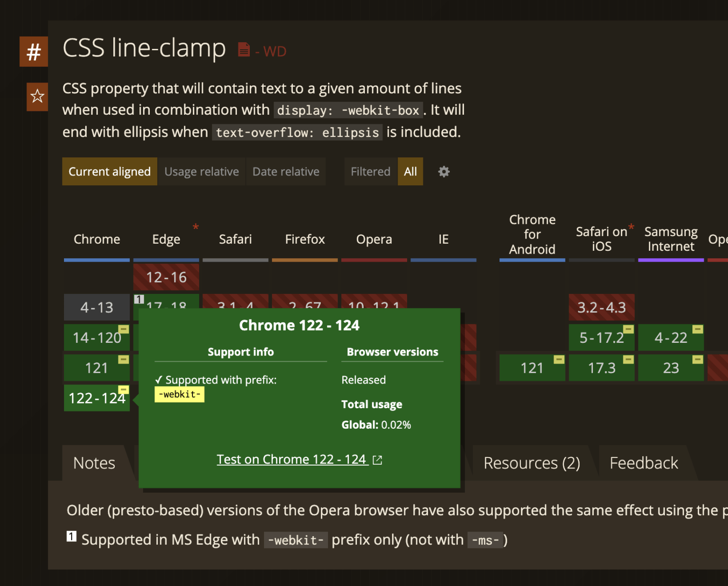Image resolution: width=728 pixels, height=586 pixels.
Task: Select the Edge 12-16 version cell
Action: [x=166, y=277]
